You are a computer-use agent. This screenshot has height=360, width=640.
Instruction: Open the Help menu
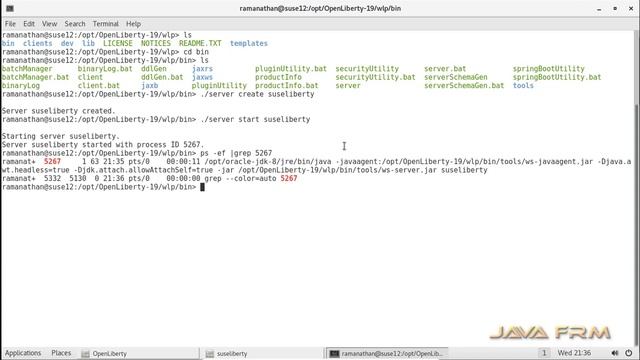click(133, 24)
